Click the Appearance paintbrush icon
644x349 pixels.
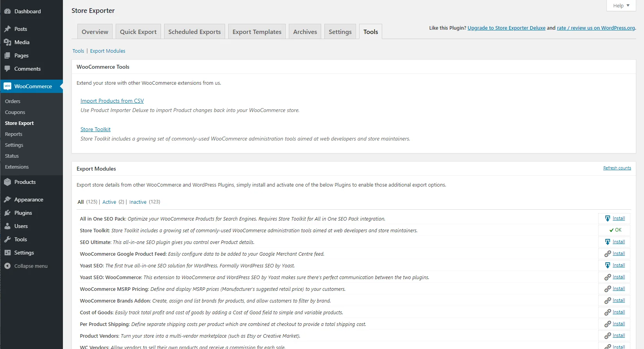pos(7,199)
